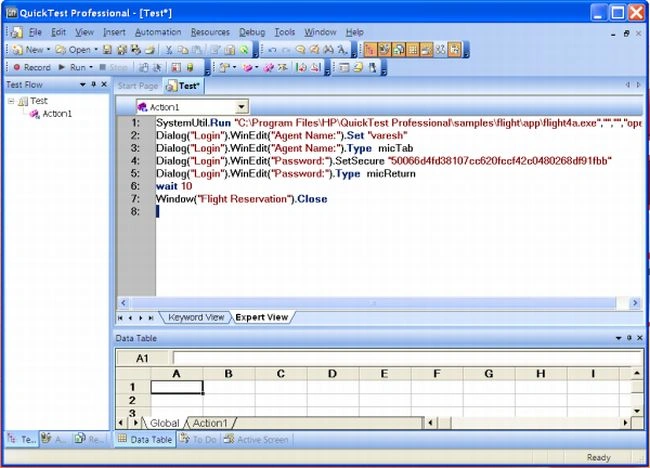650x468 pixels.
Task: Toggle the Active Screen pane view button
Action: (427, 50)
